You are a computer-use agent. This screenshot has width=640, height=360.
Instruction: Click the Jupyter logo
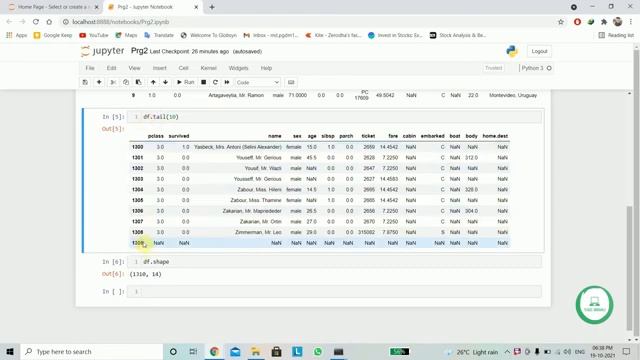click(102, 51)
